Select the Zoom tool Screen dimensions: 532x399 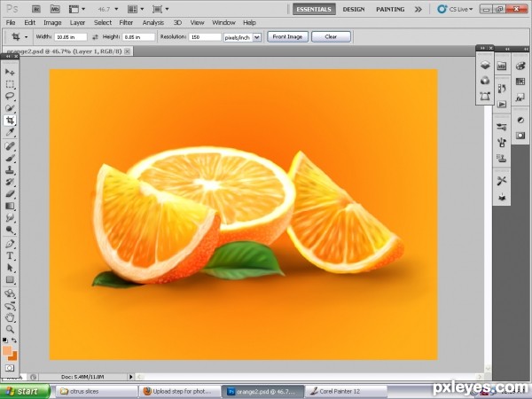(x=10, y=329)
